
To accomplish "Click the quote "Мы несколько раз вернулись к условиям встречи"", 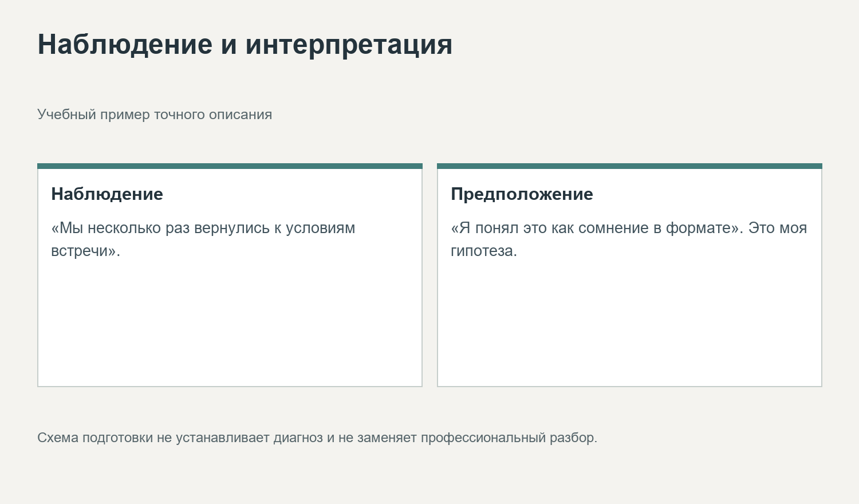I will click(203, 239).
